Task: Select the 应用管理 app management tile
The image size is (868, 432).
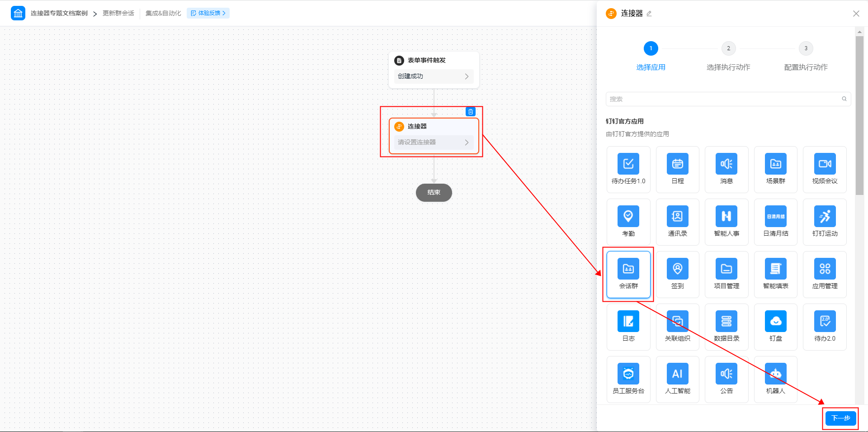Action: 825,274
